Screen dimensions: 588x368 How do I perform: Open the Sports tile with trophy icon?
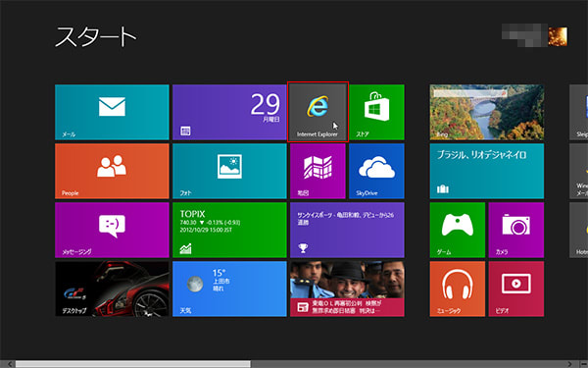point(347,231)
